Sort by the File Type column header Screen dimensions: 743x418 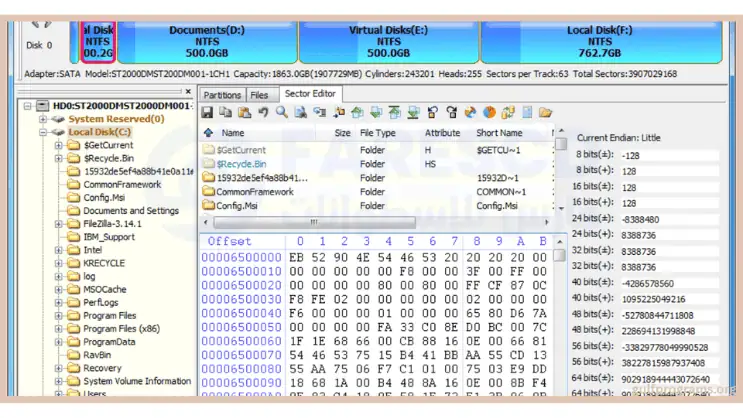pyautogui.click(x=378, y=133)
